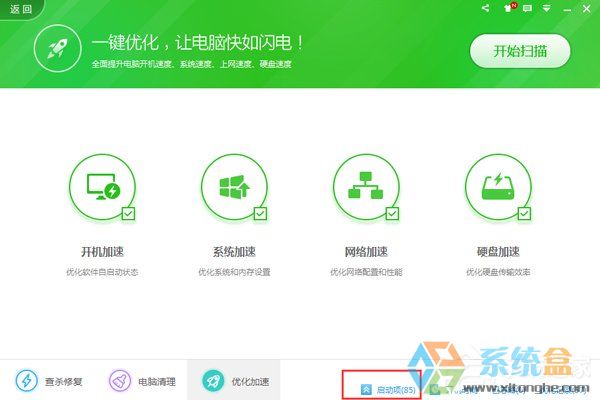Click the 网络加速 label
Screen dimensions: 600x400
tap(366, 252)
